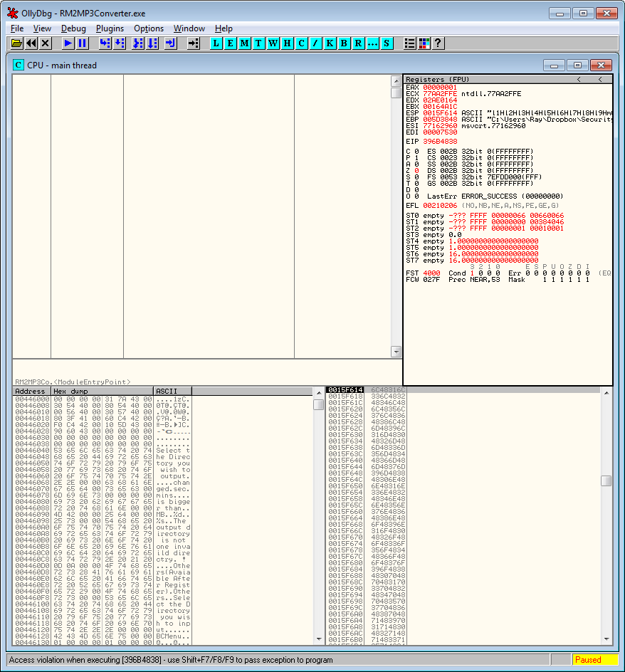Click the Restart program rewind icon

tap(31, 43)
